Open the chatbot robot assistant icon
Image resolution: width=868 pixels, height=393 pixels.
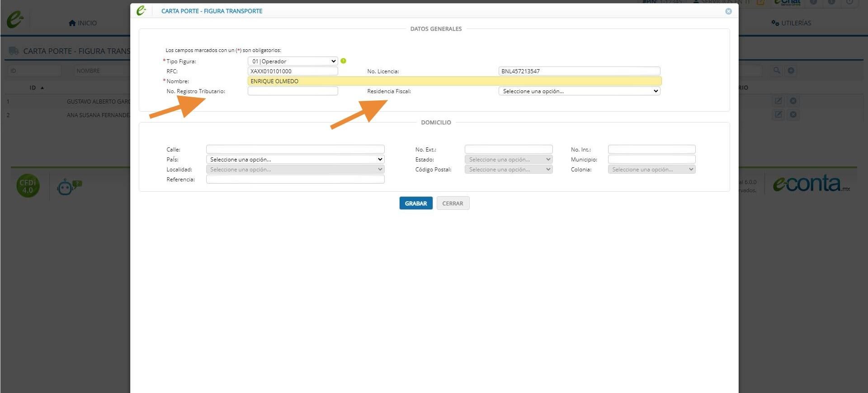tap(69, 186)
